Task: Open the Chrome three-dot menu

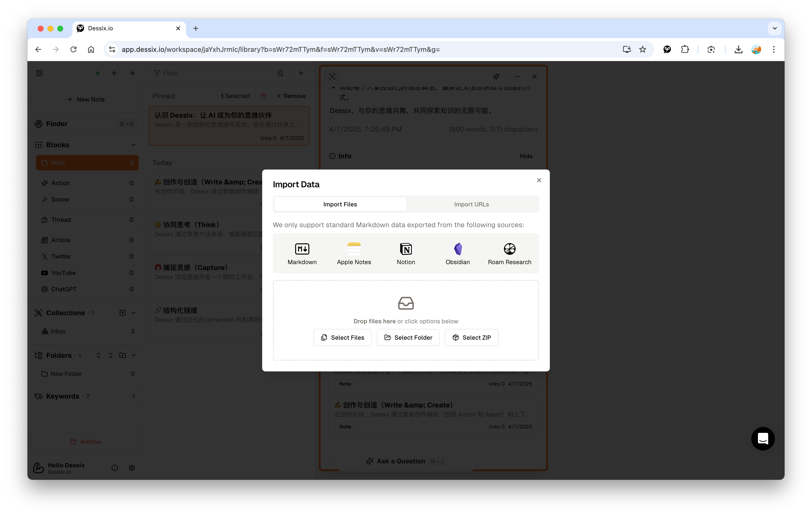Action: (774, 50)
